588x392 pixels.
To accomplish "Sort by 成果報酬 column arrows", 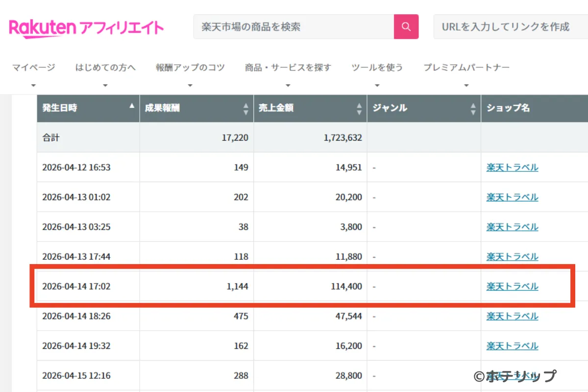I will click(x=245, y=109).
